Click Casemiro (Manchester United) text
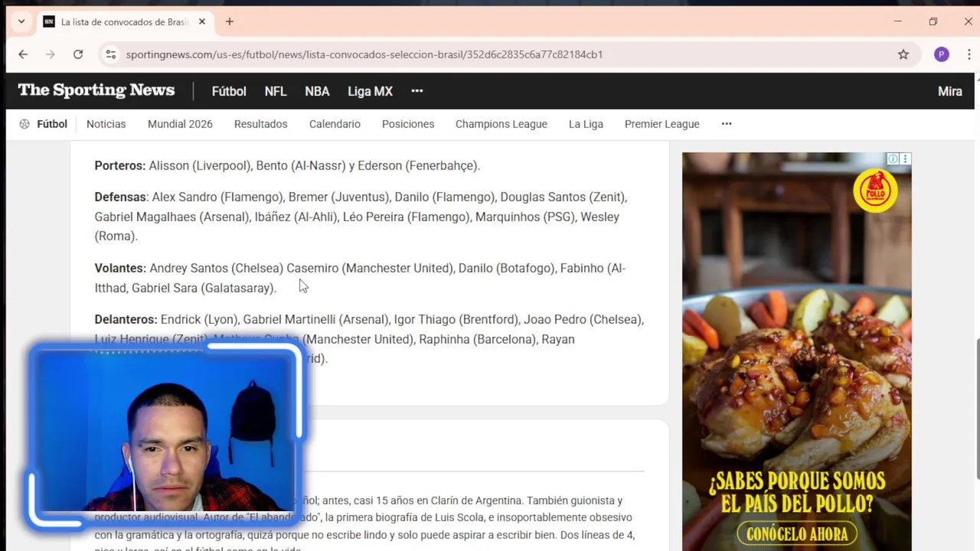The width and height of the screenshot is (980, 551). (371, 268)
